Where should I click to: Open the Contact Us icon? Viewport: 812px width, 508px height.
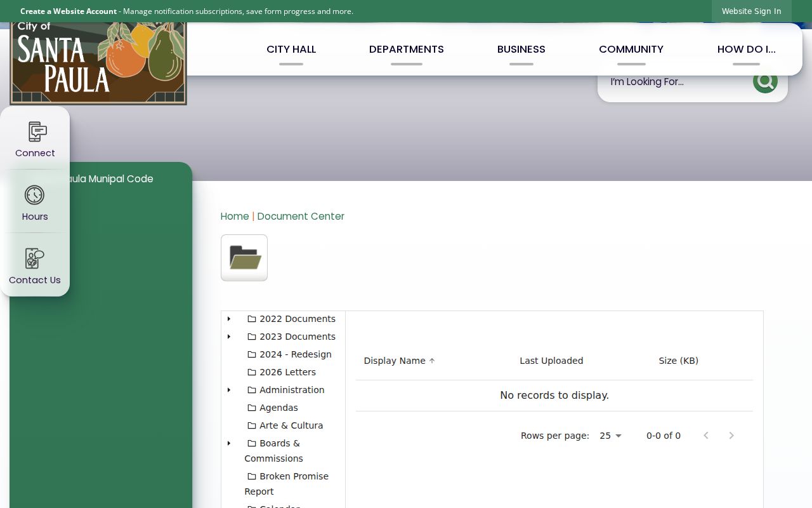[x=34, y=258]
